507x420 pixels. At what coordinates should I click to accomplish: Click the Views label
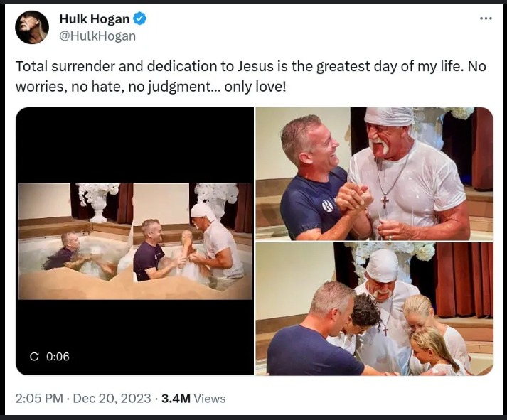(x=210, y=399)
